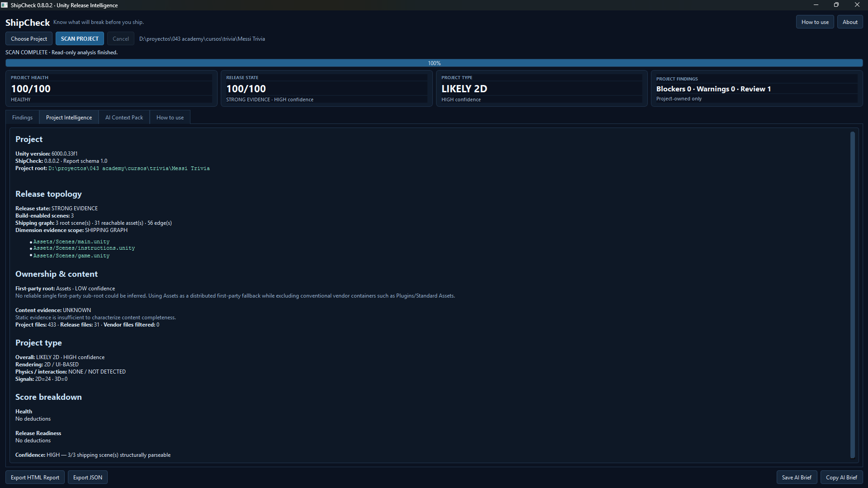The image size is (868, 488).
Task: Click the project path beside the Cancel button
Action: [202, 39]
